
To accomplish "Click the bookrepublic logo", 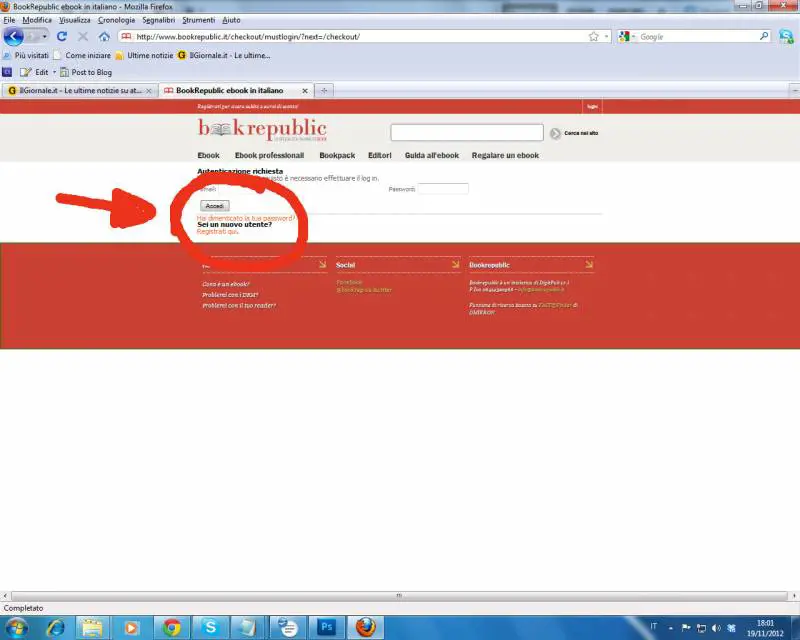I will pyautogui.click(x=262, y=130).
